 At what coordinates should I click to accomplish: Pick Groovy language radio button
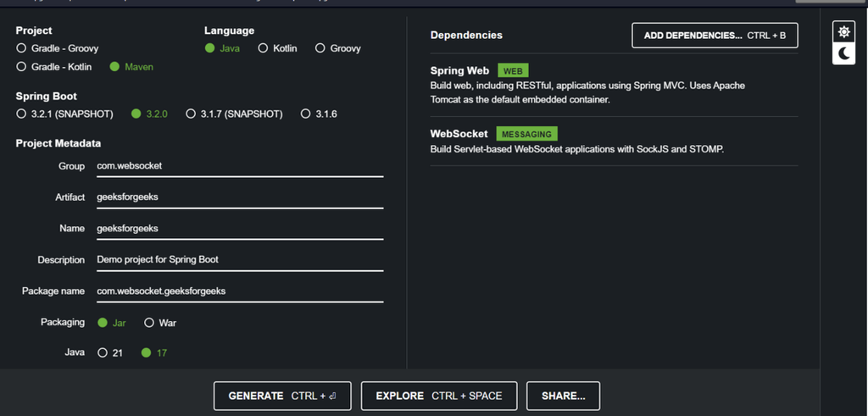click(320, 48)
